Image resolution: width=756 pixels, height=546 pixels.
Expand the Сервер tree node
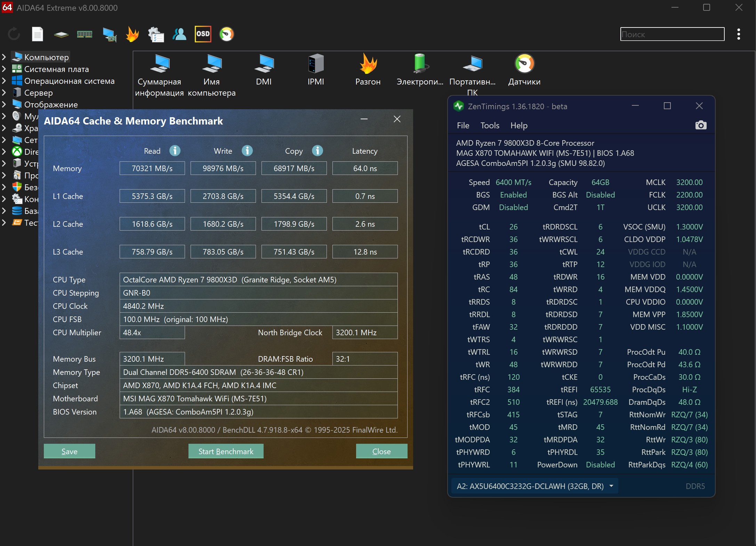4,93
